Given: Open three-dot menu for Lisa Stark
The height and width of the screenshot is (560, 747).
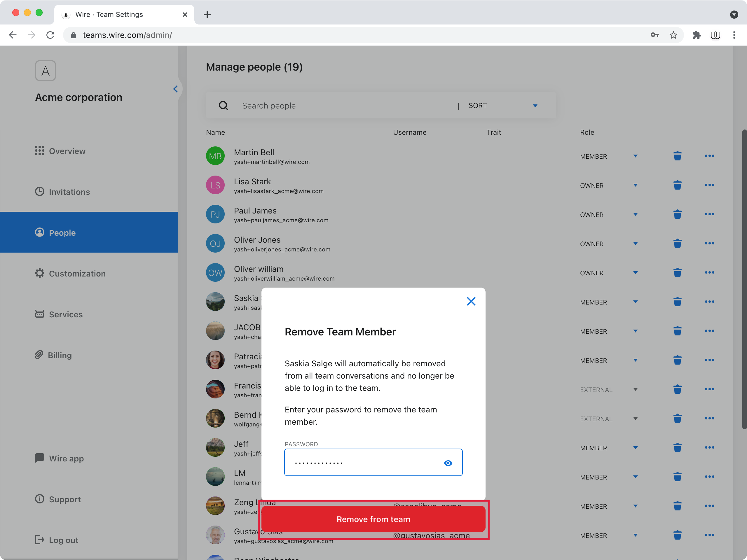Looking at the screenshot, I should (710, 185).
